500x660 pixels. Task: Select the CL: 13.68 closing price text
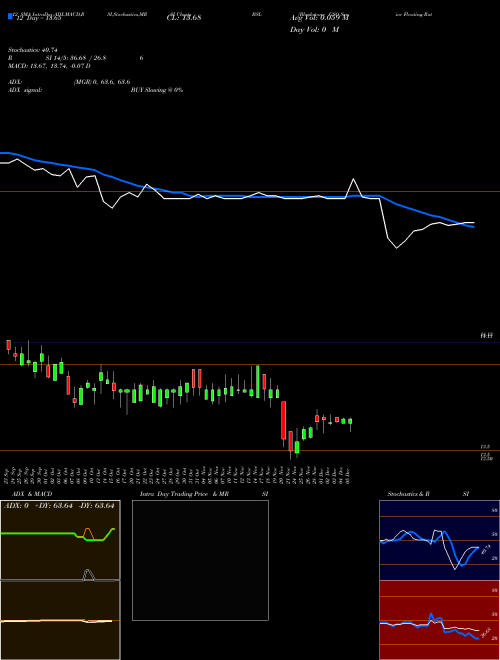pyautogui.click(x=184, y=18)
